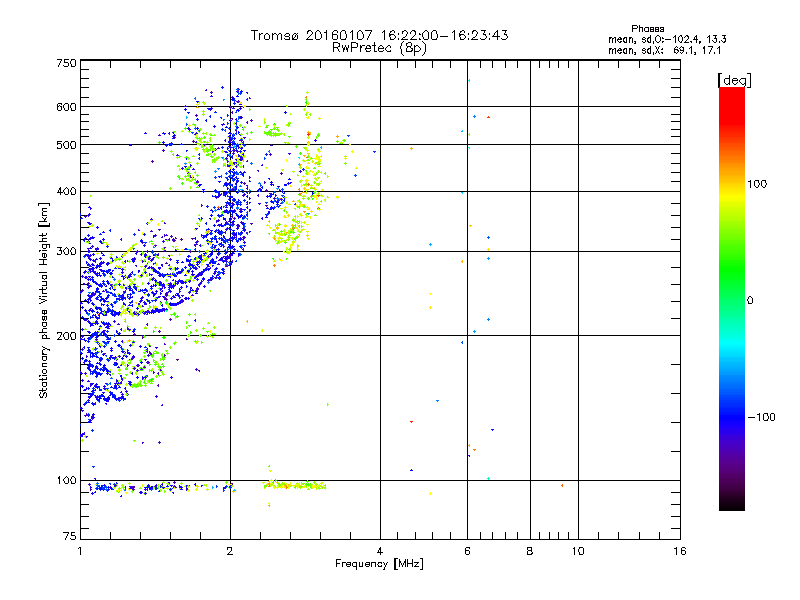Click the '10' frequency axis tick label

pos(578,551)
